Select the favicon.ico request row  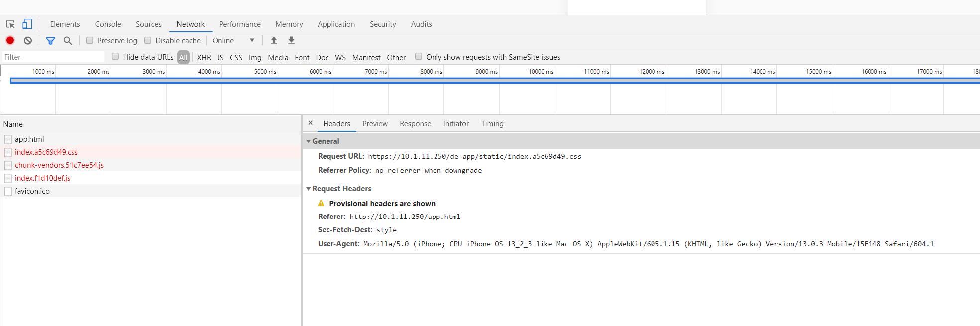[x=151, y=191]
